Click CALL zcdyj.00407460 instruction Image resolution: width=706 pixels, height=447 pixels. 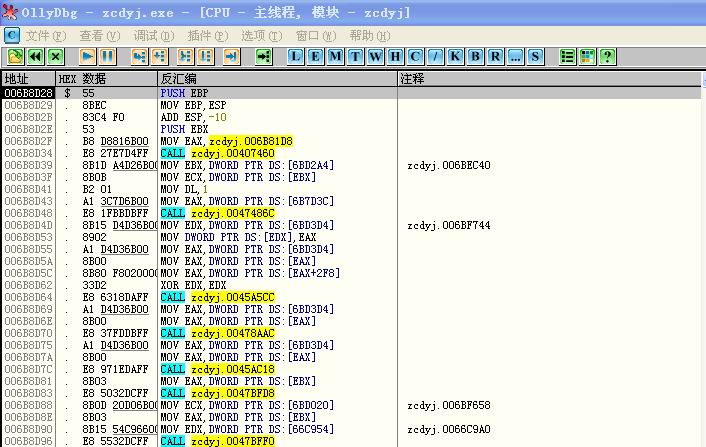(x=217, y=154)
